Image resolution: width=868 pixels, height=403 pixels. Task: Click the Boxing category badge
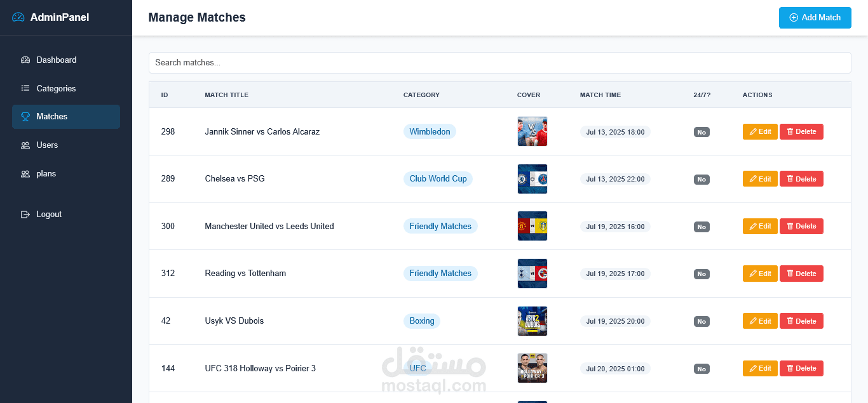click(422, 321)
